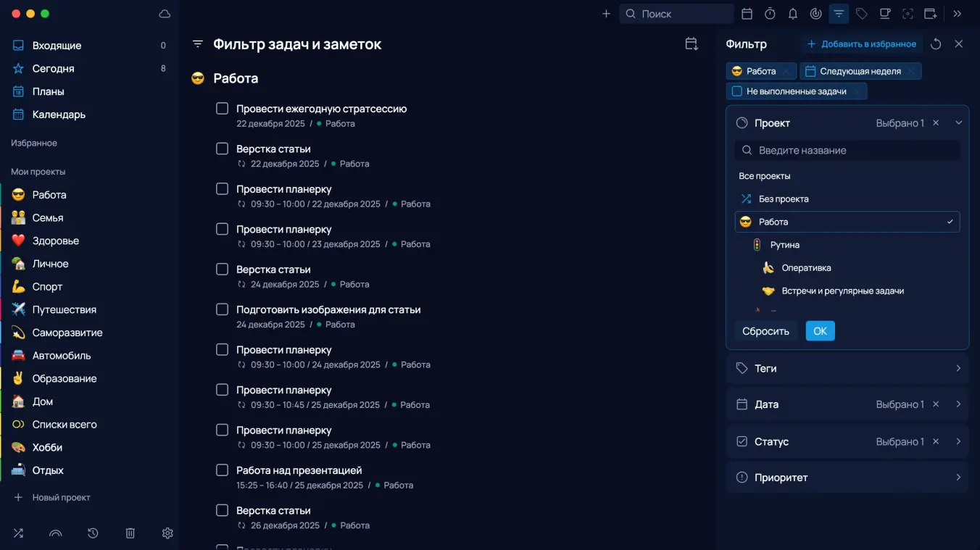
Task: Check off 'Провести ежегодную стратсессию' task
Action: [x=223, y=109]
